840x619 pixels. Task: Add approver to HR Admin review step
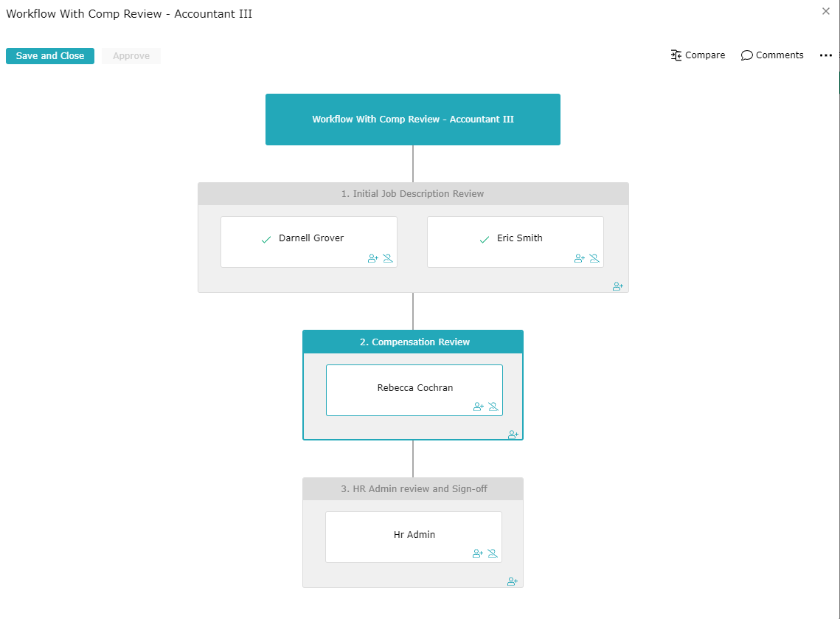click(512, 581)
